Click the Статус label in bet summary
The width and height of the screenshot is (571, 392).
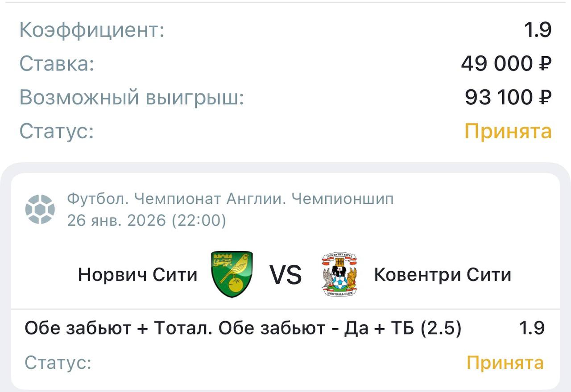[57, 132]
